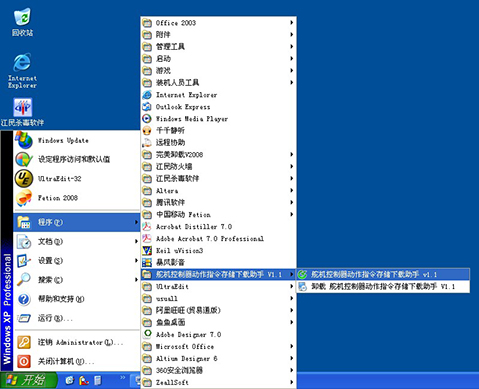Image resolution: width=479 pixels, height=389 pixels.
Task: Open the 江民防火墙 folder entry
Action: tap(219, 166)
